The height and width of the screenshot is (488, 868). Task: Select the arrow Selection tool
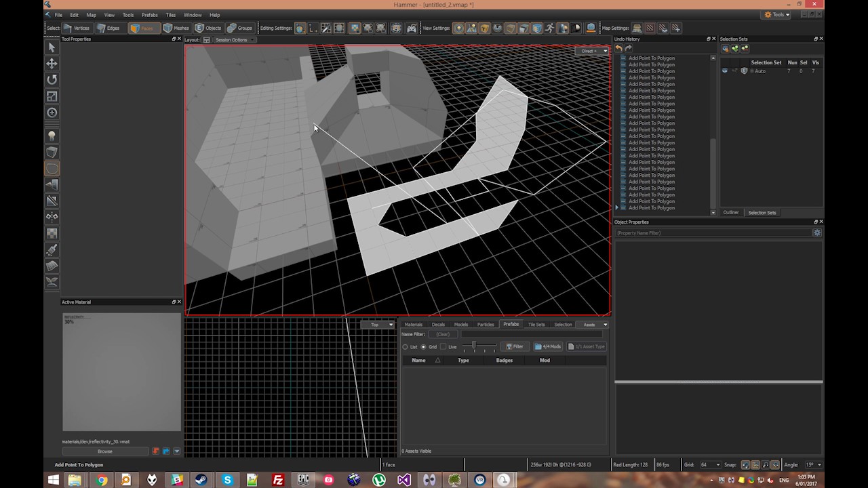click(52, 47)
